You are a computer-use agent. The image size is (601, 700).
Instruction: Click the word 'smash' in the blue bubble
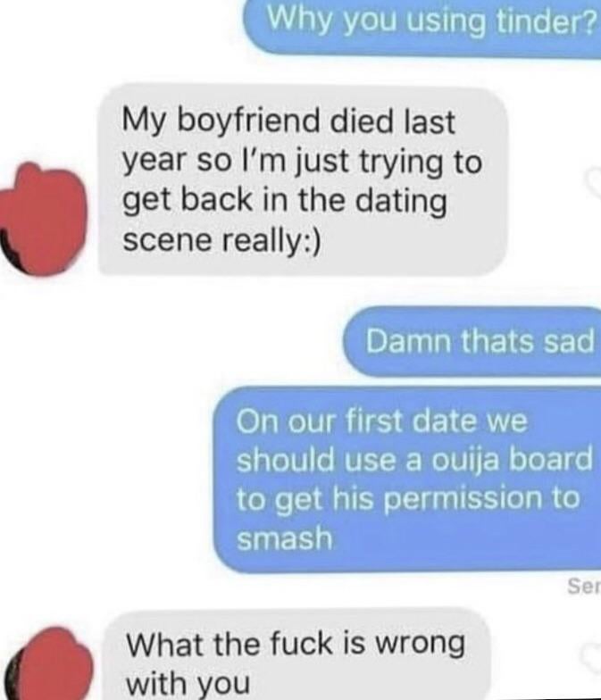(x=285, y=537)
